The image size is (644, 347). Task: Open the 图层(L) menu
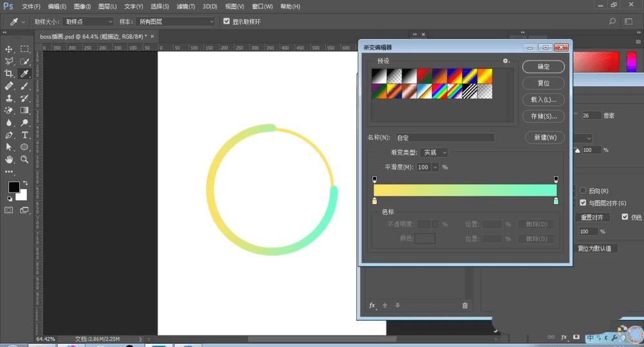(108, 6)
